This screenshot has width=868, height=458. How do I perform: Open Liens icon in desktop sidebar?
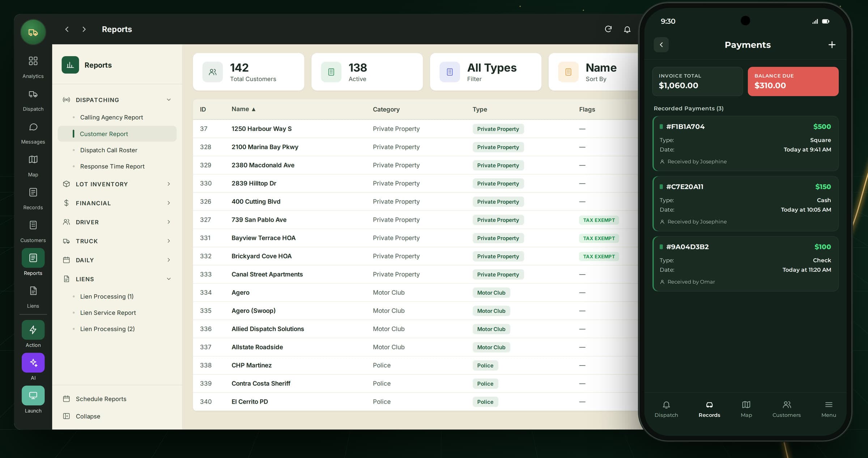click(x=33, y=297)
